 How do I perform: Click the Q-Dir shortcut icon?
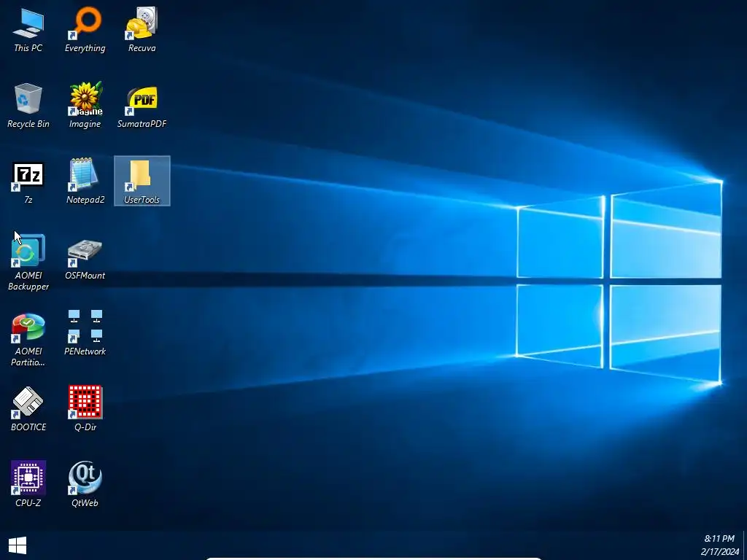click(x=85, y=408)
